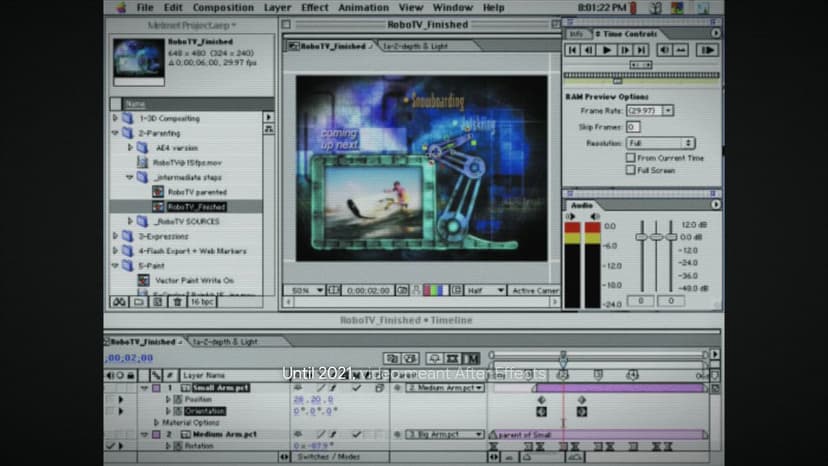
Task: Select 1a-Z-depth & Light timeline tab
Action: [x=225, y=342]
